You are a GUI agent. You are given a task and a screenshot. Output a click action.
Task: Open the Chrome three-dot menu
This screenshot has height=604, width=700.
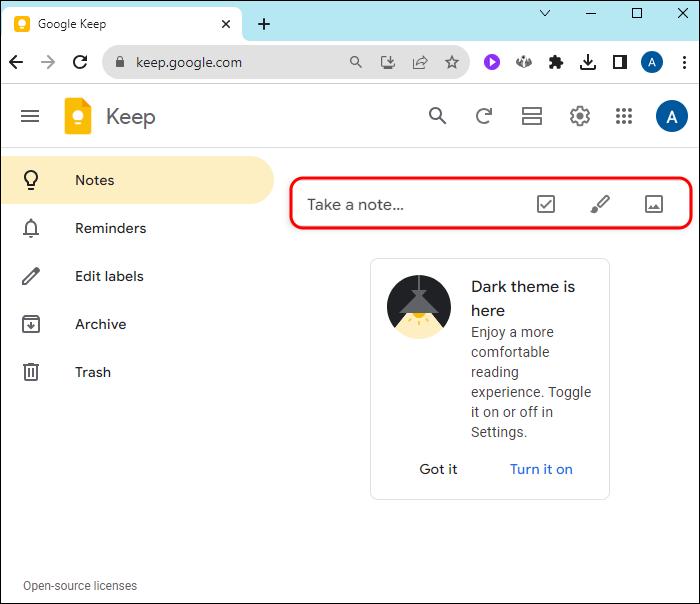(684, 62)
